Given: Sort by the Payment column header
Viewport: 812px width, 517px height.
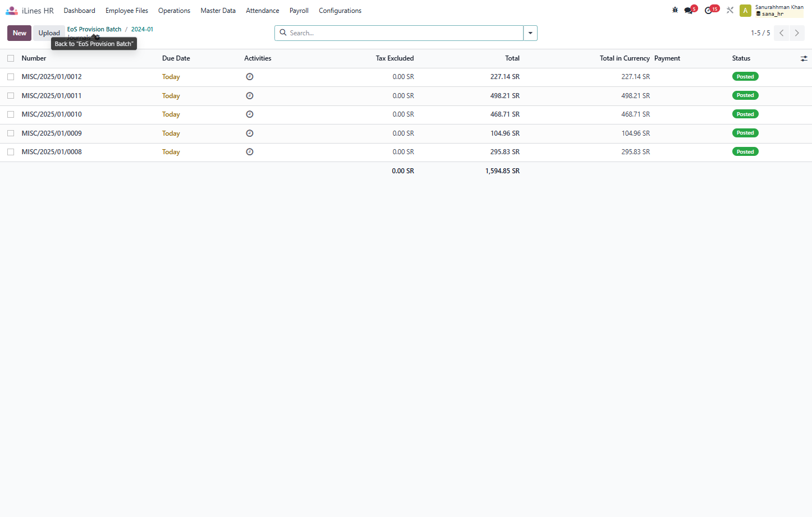Looking at the screenshot, I should click(667, 58).
